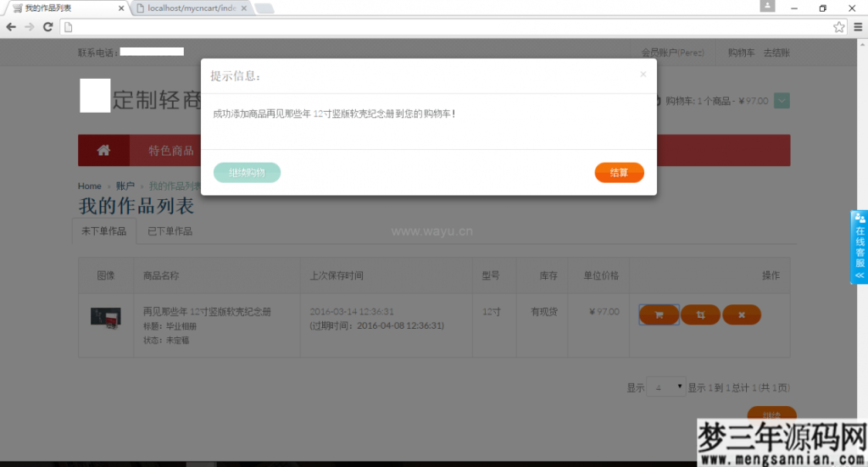Click the browser forward arrow
The image size is (868, 467).
[30, 26]
